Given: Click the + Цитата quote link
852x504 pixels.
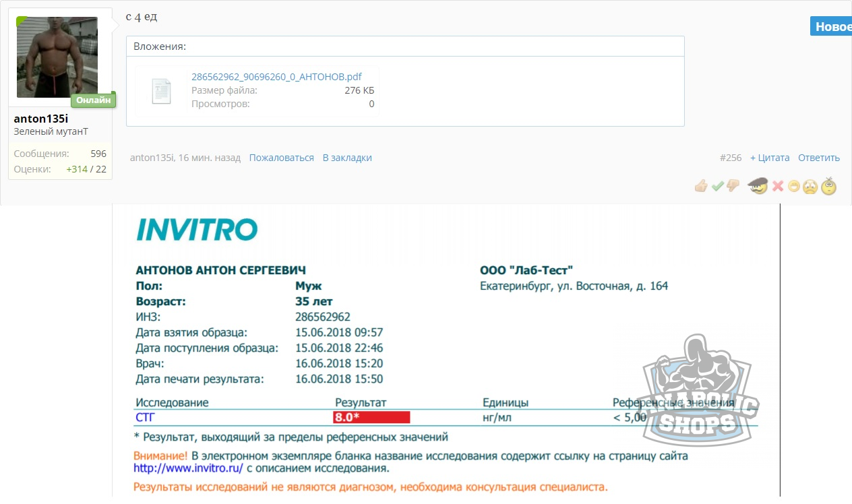Looking at the screenshot, I should pyautogui.click(x=769, y=158).
